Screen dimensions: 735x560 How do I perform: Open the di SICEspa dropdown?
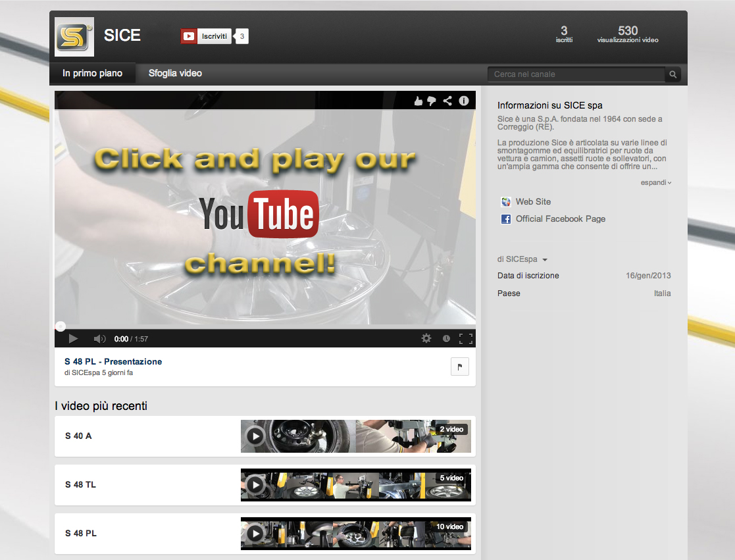(522, 259)
